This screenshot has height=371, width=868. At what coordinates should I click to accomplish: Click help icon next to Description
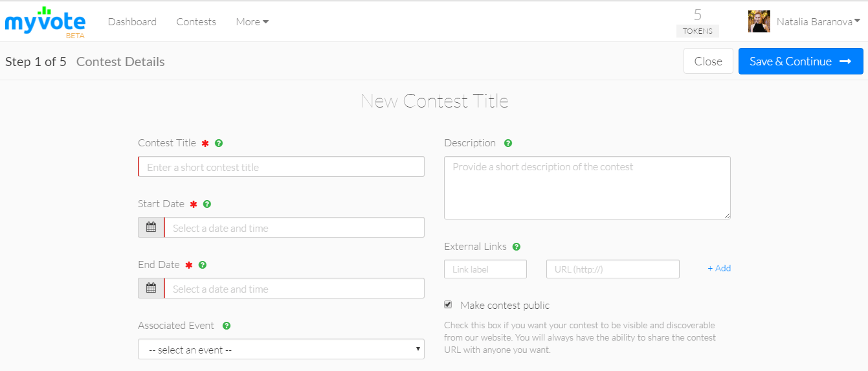(508, 143)
